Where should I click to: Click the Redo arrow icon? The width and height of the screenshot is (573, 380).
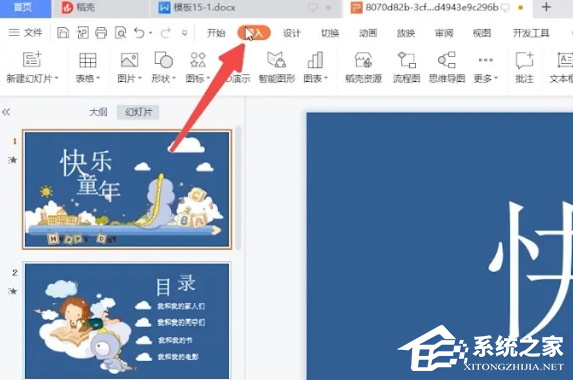166,33
